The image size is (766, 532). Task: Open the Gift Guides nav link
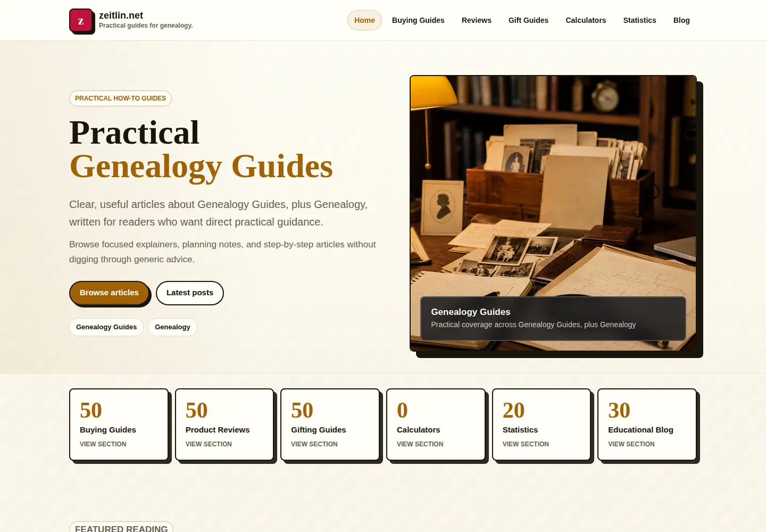(x=528, y=20)
